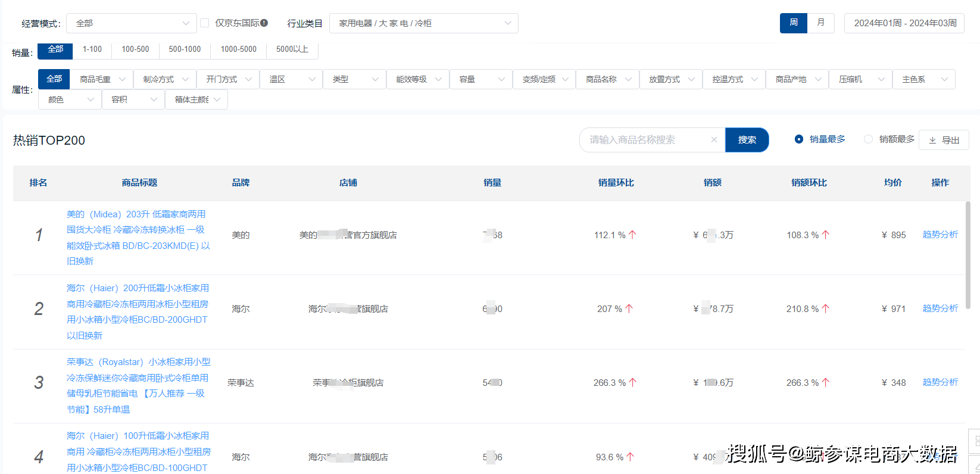Expand the 主色系 attribute dropdown
This screenshot has width=980, height=474.
924,79
